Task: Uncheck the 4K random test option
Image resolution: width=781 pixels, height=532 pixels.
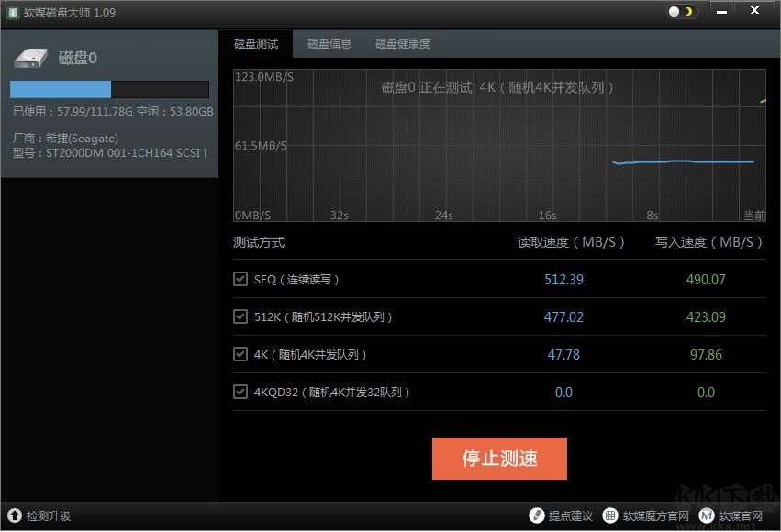Action: (x=240, y=354)
